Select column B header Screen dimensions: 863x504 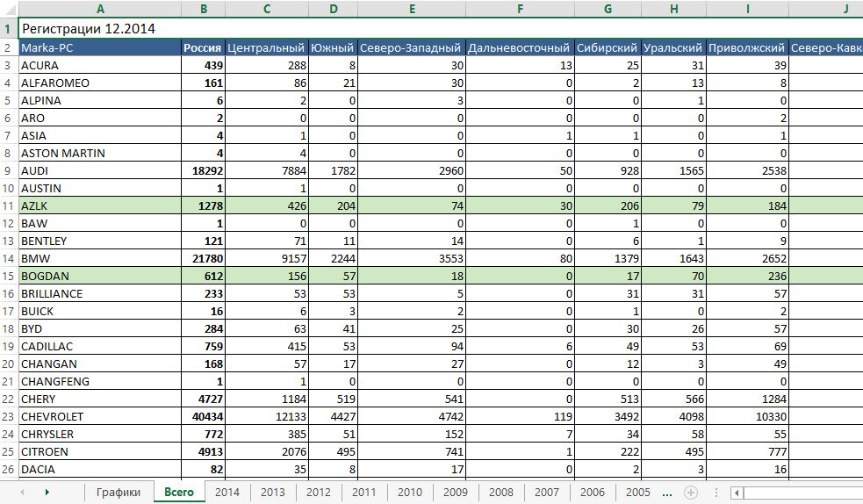coord(203,10)
